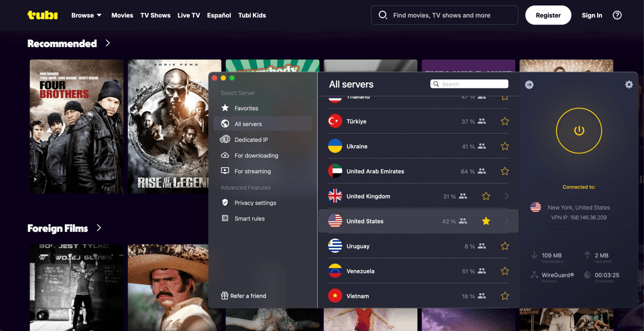Screen dimensions: 644x331
Task: Click the Vietnam flag icon
Action: point(335,296)
